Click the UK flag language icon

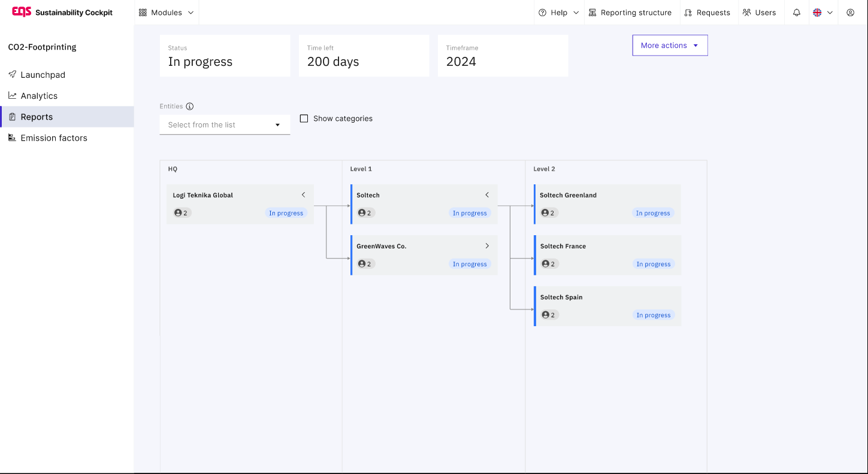tap(817, 13)
